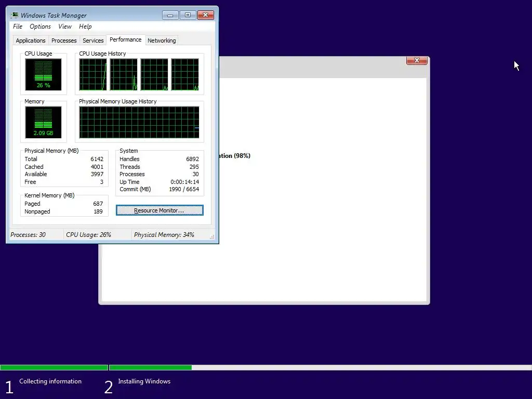Open the File menu
Screen dimensions: 532x399
18,26
